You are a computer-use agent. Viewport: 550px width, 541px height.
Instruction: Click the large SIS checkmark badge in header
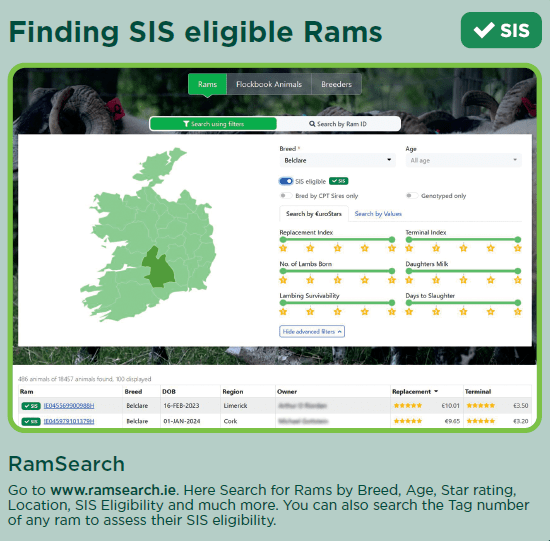(501, 30)
